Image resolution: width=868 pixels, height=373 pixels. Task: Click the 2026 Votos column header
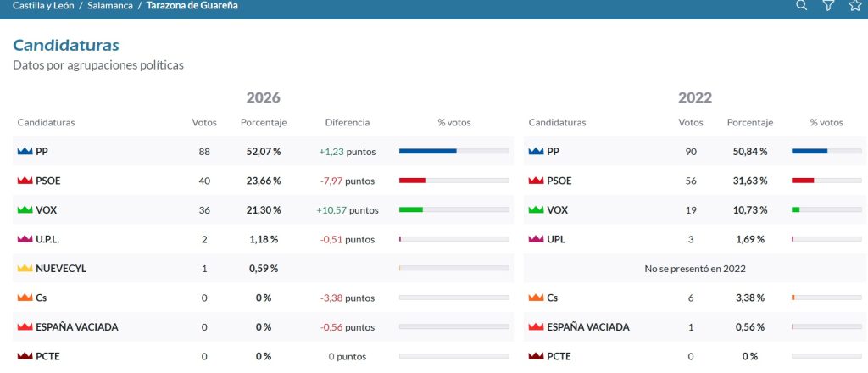click(204, 122)
